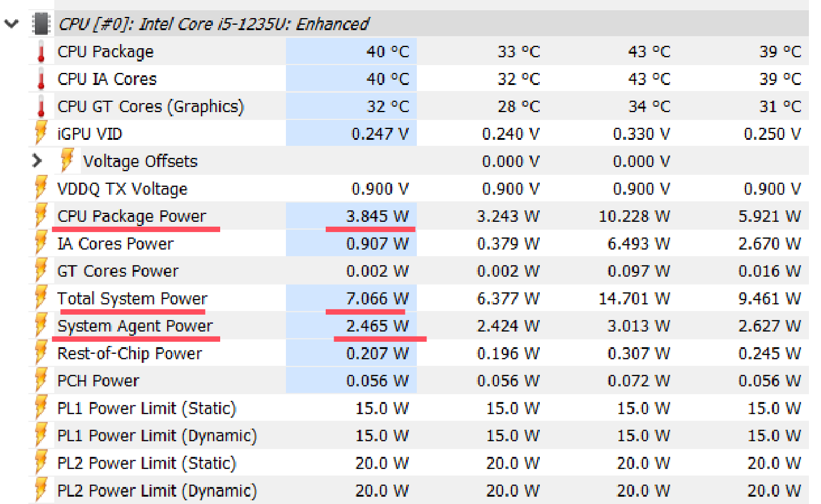Click lightning icon beside Total System Power
Screen dimensions: 821x504
point(41,298)
